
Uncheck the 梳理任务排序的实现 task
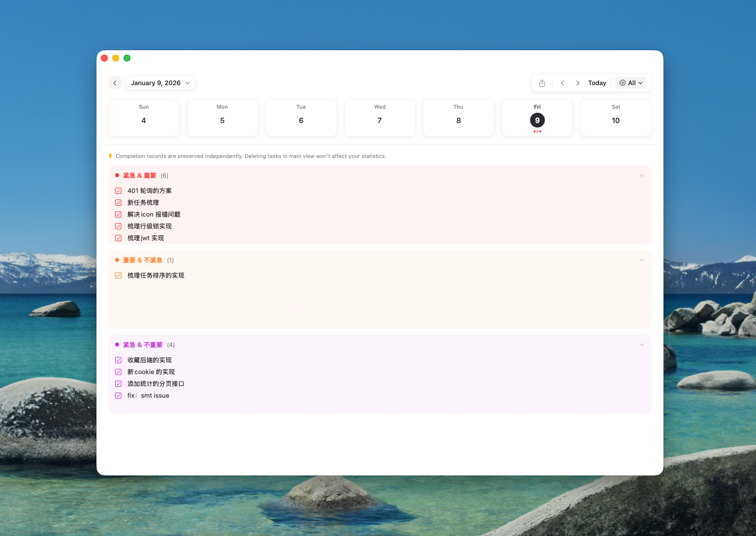(118, 275)
